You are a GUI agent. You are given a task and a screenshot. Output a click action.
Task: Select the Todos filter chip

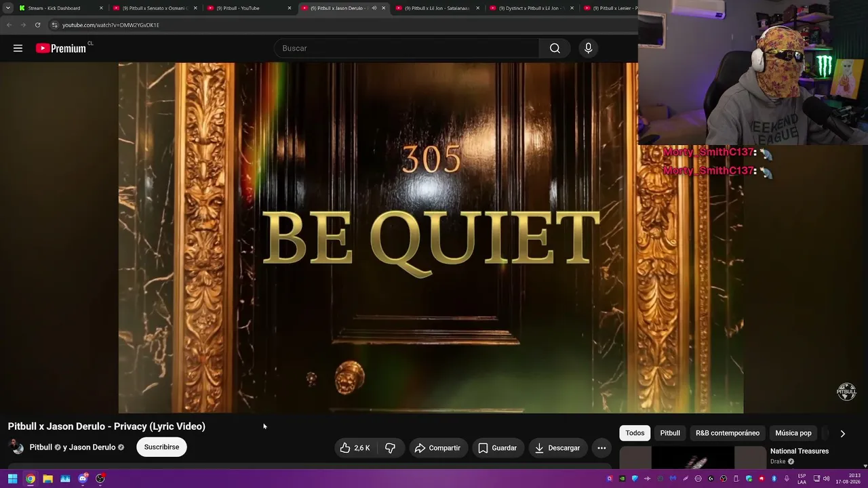[x=635, y=433]
